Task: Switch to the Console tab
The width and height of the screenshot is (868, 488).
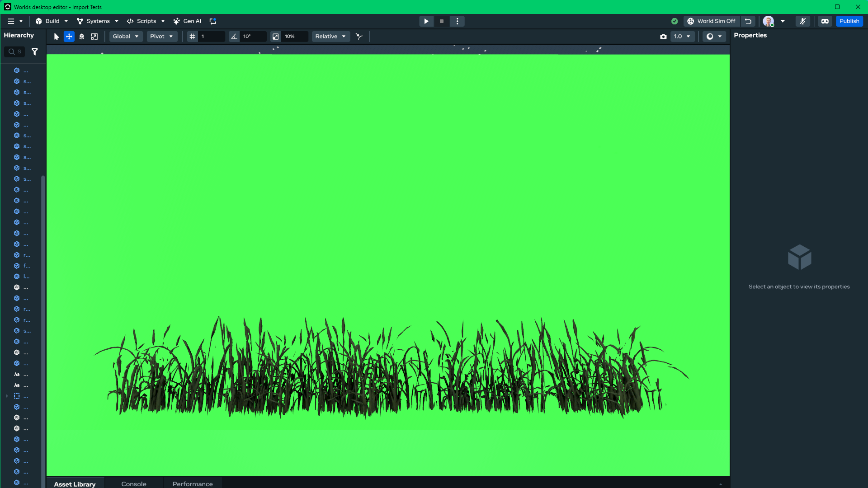Action: click(x=134, y=484)
